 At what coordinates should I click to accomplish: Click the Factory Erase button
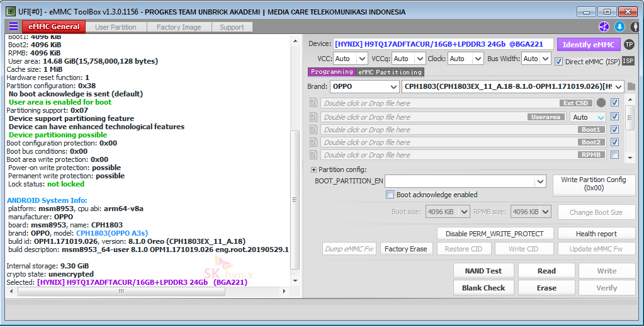pos(406,249)
